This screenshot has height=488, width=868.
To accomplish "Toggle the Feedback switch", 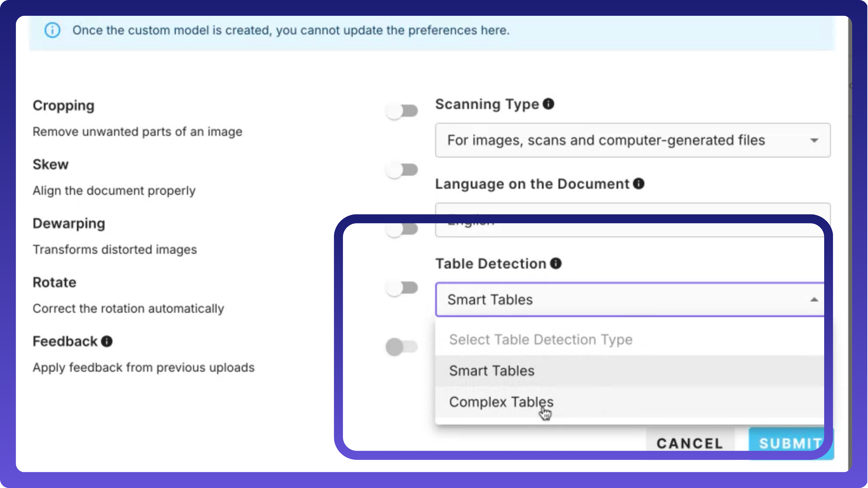I will 402,347.
